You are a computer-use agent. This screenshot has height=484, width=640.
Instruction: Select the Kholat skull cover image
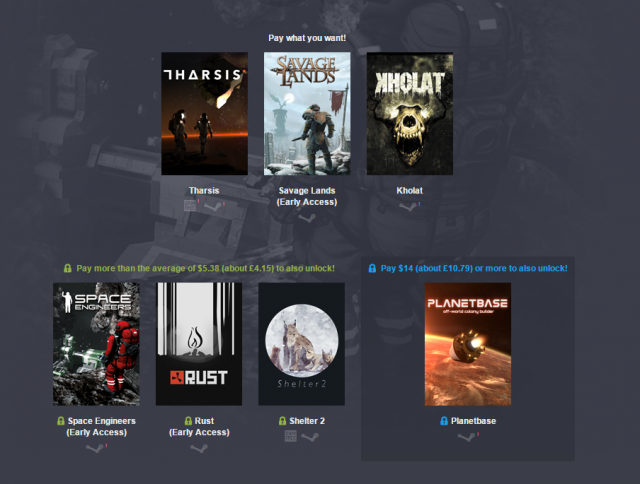coord(410,114)
